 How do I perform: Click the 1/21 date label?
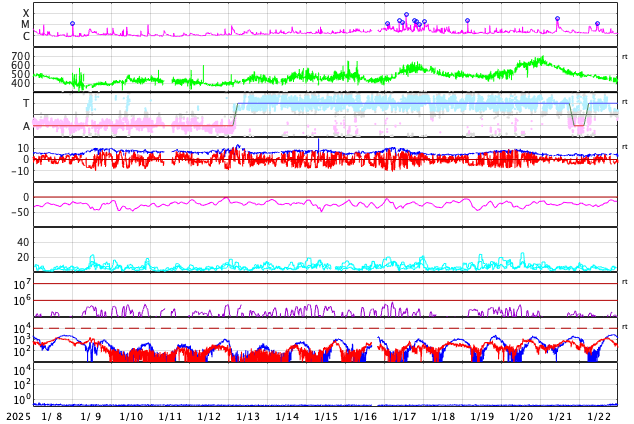pos(560,416)
